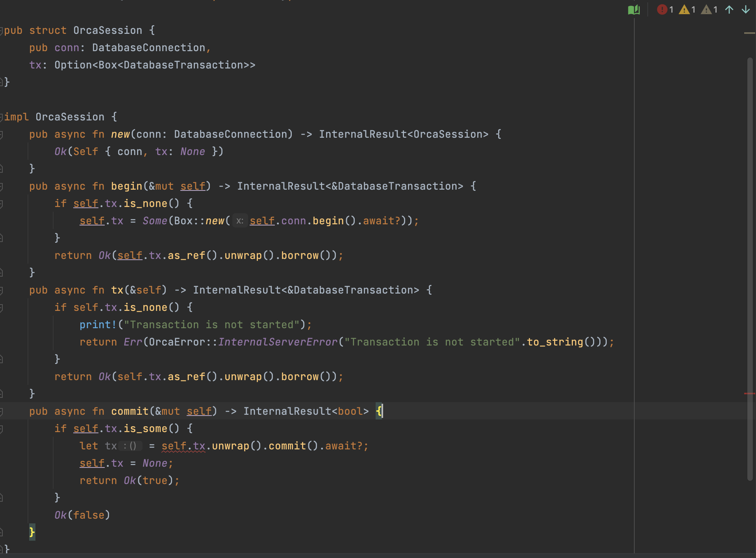The image size is (756, 558).
Task: Click the x: parameter inlay hint
Action: [x=239, y=221]
